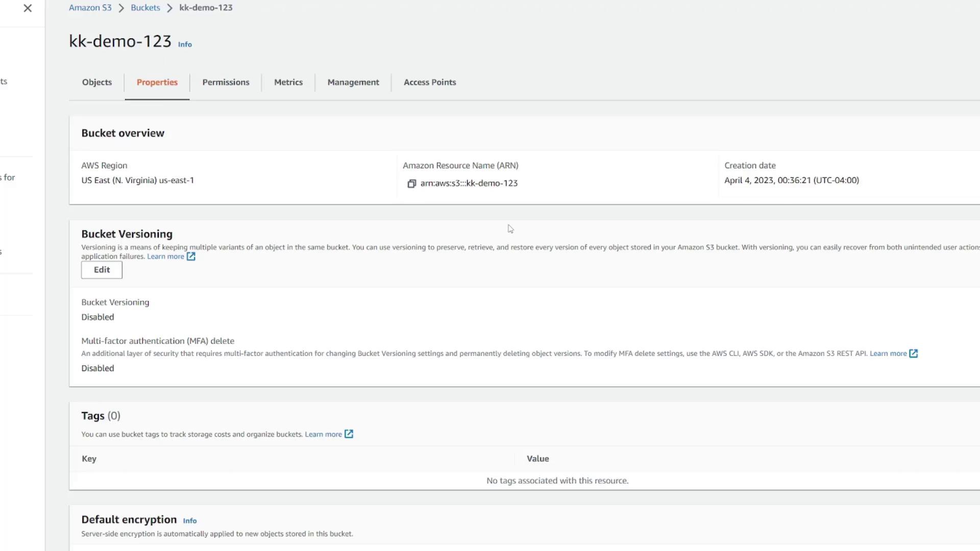980x551 pixels.
Task: Click breadcrumb chevron after Buckets
Action: coord(169,8)
